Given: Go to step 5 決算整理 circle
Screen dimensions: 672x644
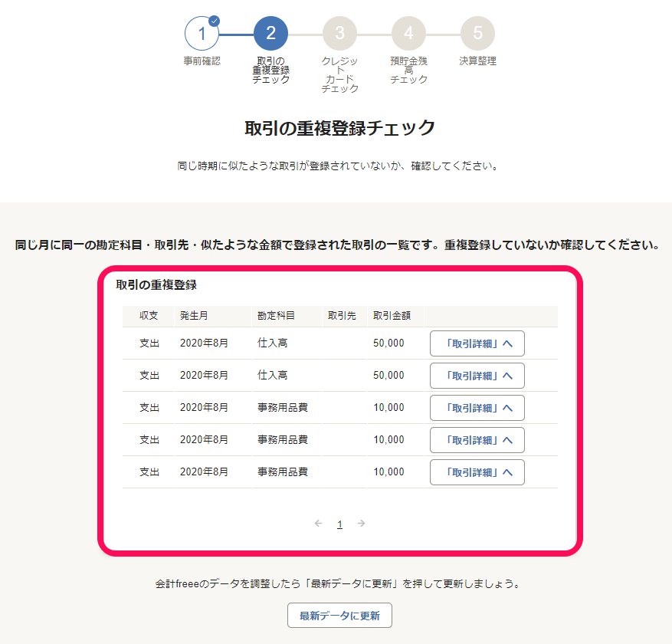Looking at the screenshot, I should pos(478,34).
